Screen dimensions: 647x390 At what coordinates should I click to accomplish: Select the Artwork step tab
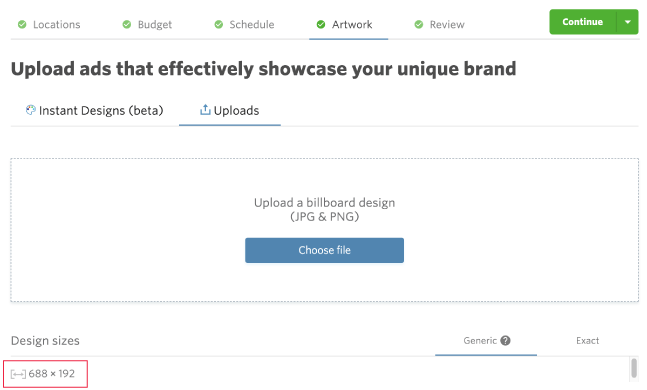(x=349, y=25)
